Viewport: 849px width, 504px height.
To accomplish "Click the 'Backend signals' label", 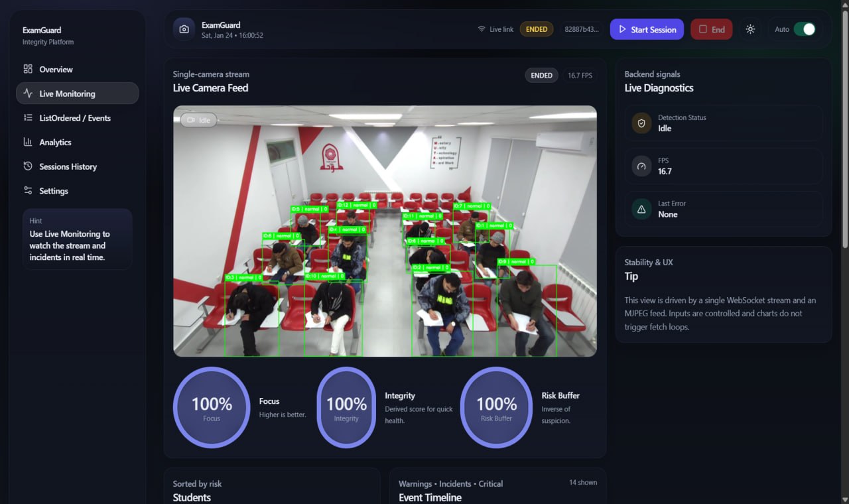I will (x=652, y=74).
